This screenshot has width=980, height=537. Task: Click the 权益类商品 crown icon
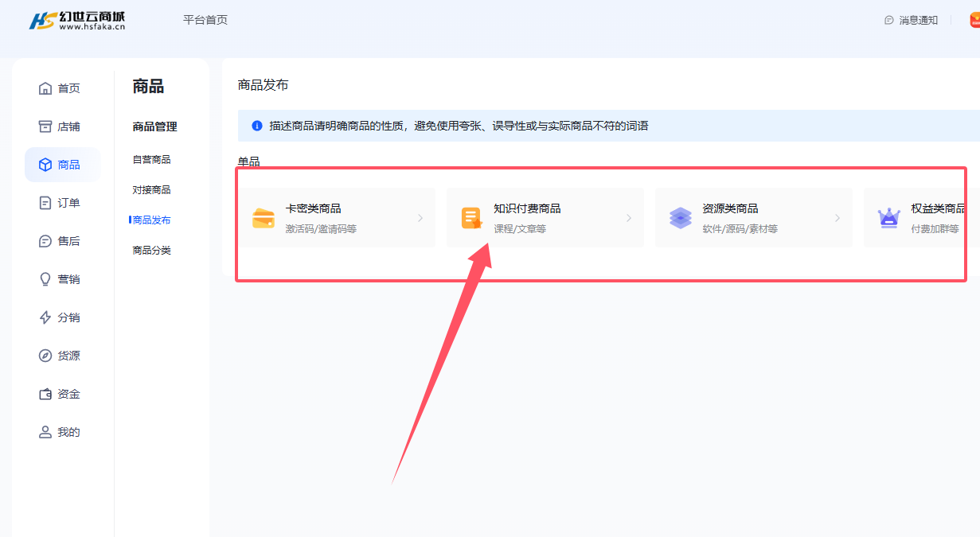(x=889, y=218)
